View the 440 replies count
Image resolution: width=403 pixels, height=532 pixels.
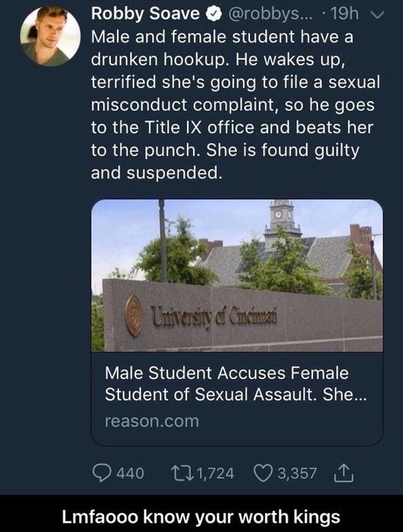130,473
